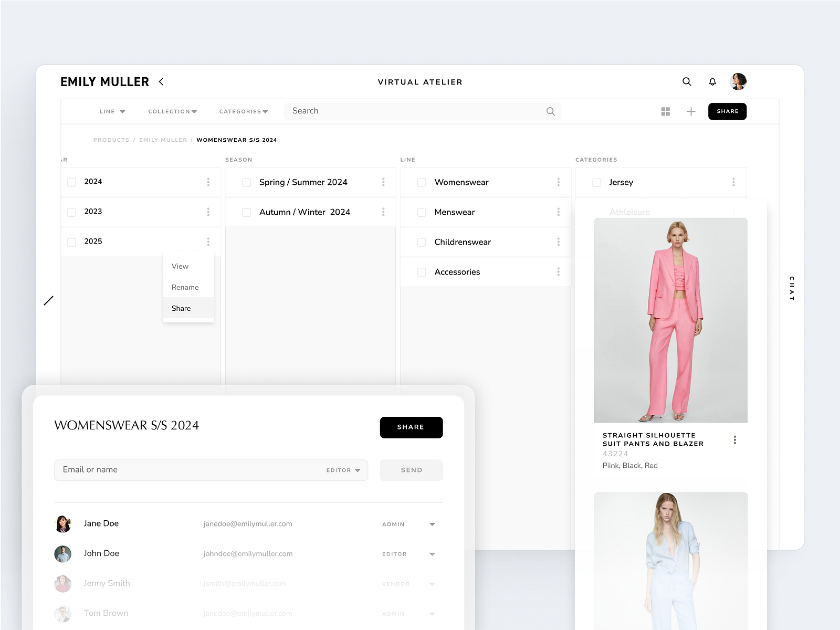840x630 pixels.
Task: Open the search icon in top navigation
Action: (687, 81)
